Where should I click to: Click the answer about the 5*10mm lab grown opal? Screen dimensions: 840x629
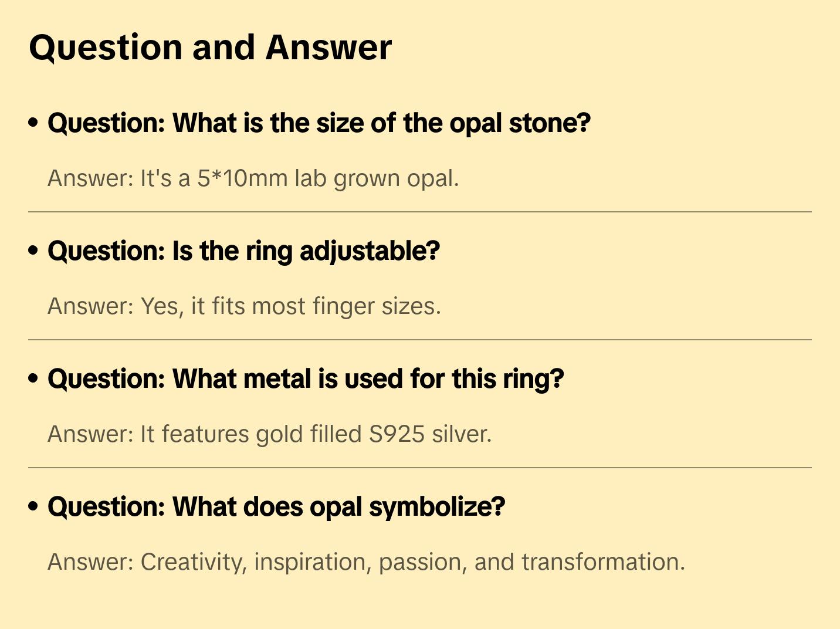(253, 178)
